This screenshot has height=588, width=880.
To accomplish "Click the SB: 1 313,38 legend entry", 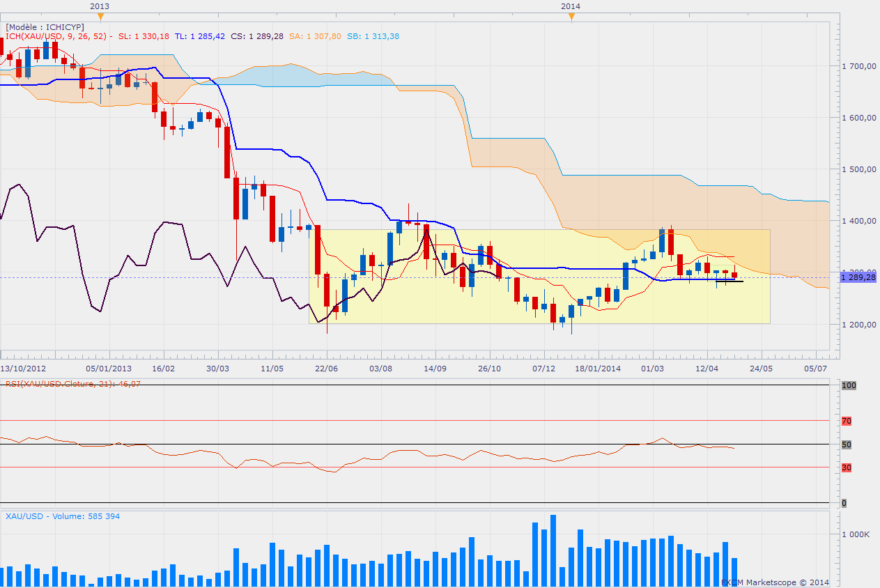I will pos(373,36).
